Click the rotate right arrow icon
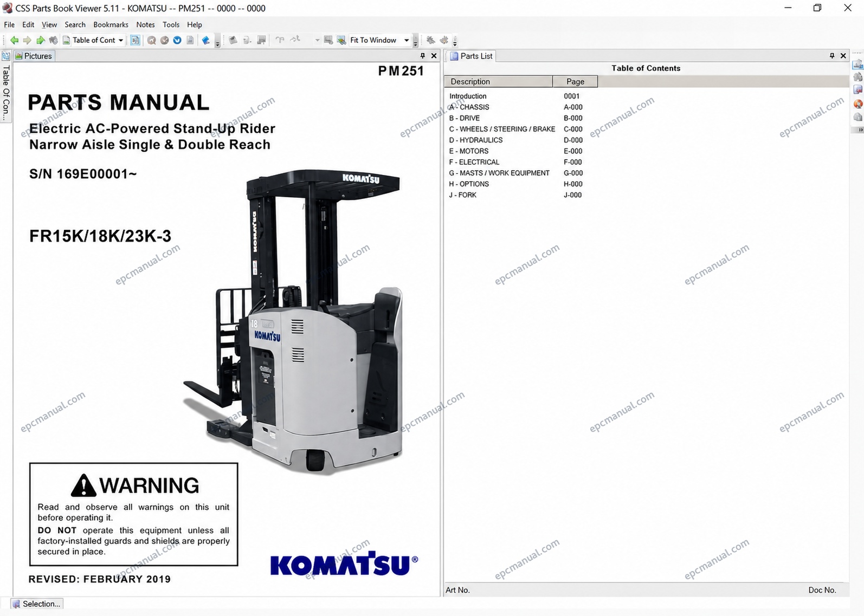This screenshot has width=864, height=616. click(x=295, y=40)
